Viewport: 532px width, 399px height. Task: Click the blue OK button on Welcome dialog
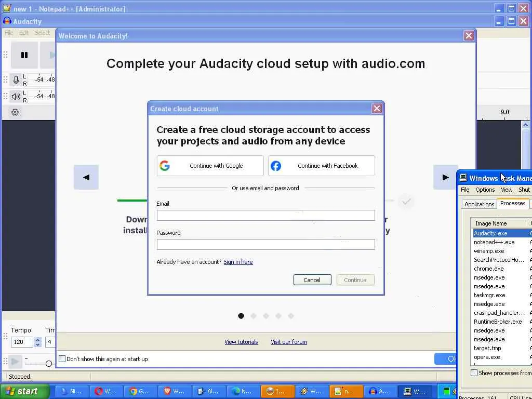click(x=445, y=358)
